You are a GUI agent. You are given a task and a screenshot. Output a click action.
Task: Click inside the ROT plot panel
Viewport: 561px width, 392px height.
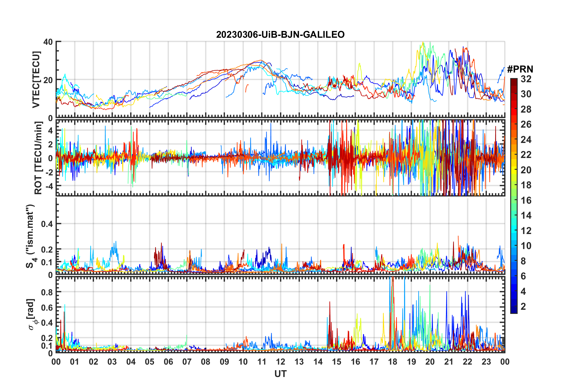coord(280,158)
